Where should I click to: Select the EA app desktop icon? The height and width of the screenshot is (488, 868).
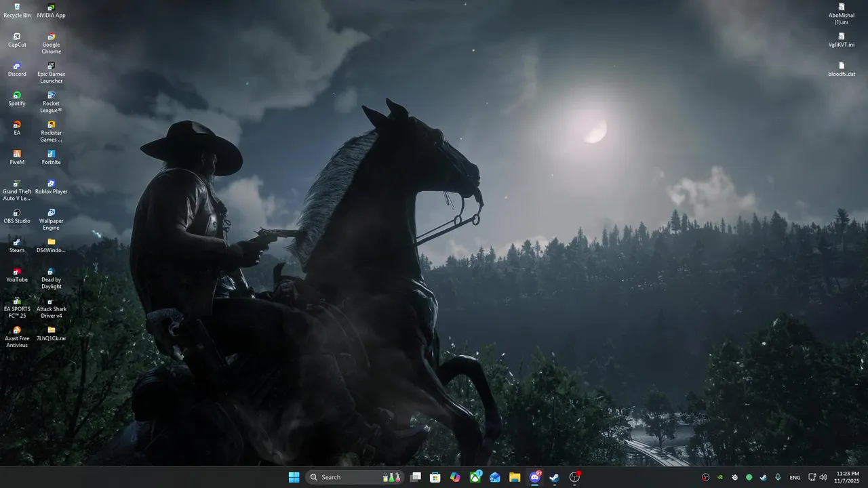[x=17, y=128]
